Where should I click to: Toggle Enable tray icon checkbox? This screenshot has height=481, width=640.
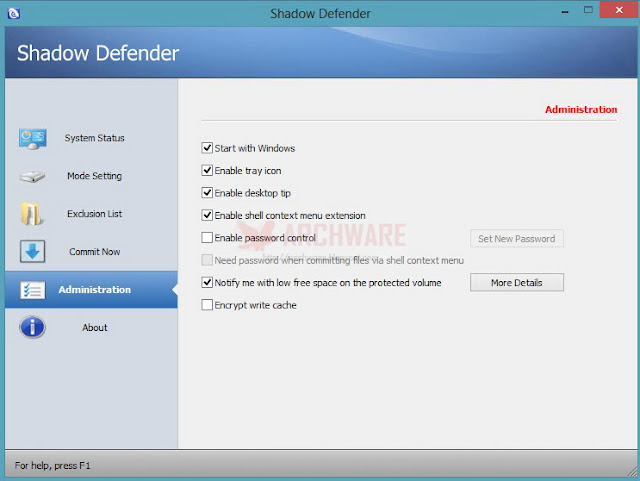click(x=207, y=170)
